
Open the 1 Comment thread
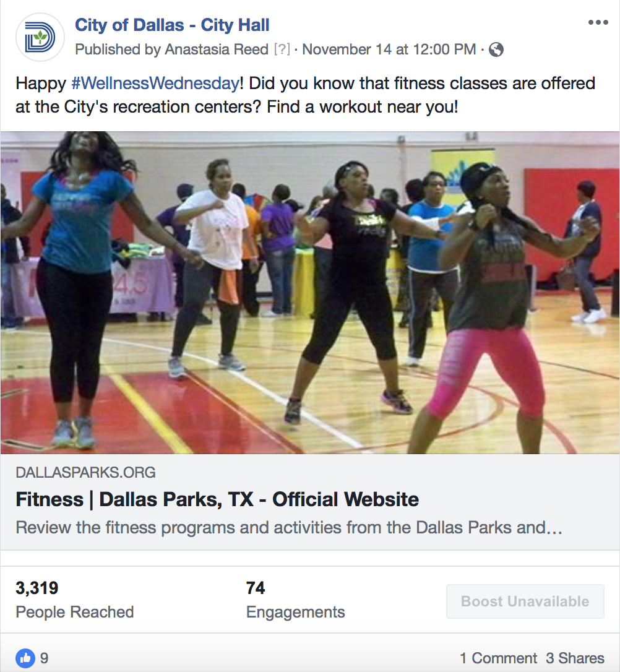(498, 658)
